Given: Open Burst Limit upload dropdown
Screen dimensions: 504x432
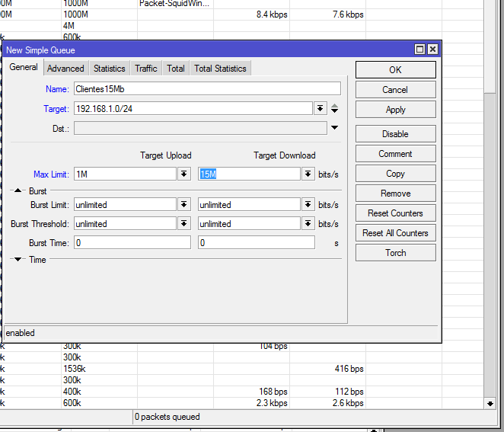Looking at the screenshot, I should click(183, 205).
